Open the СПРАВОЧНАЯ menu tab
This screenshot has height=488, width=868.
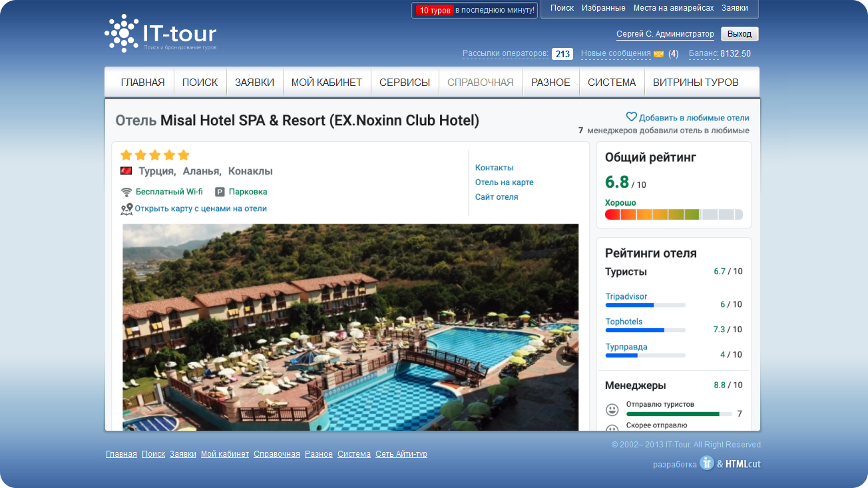(x=481, y=83)
